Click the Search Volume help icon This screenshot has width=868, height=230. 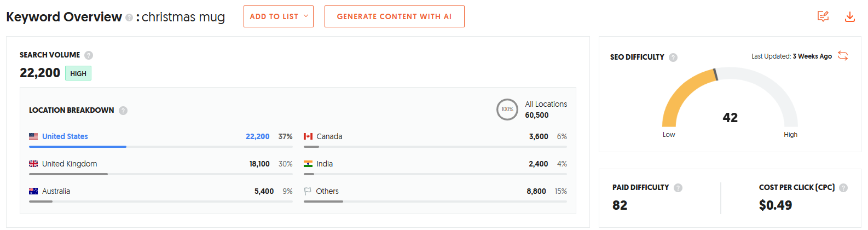(x=89, y=55)
